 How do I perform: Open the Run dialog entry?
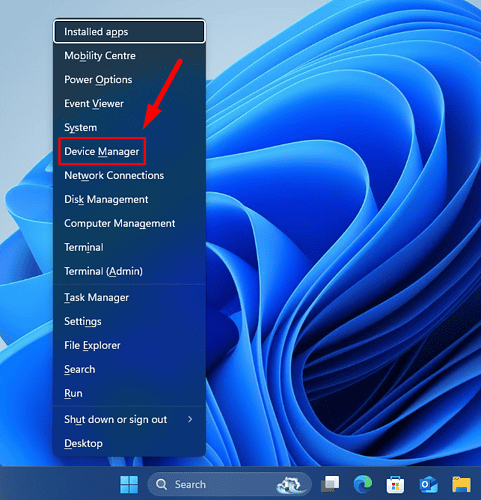[x=129, y=393]
